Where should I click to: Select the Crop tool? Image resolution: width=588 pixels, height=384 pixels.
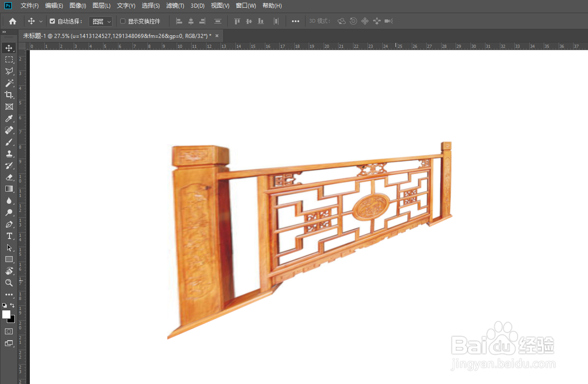tap(9, 95)
